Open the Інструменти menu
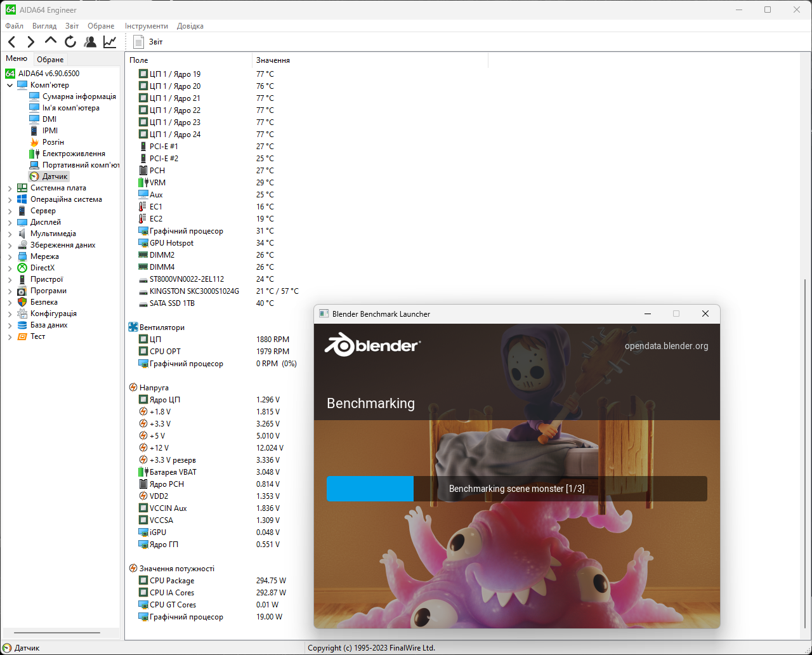Viewport: 812px width, 655px height. pyautogui.click(x=147, y=26)
